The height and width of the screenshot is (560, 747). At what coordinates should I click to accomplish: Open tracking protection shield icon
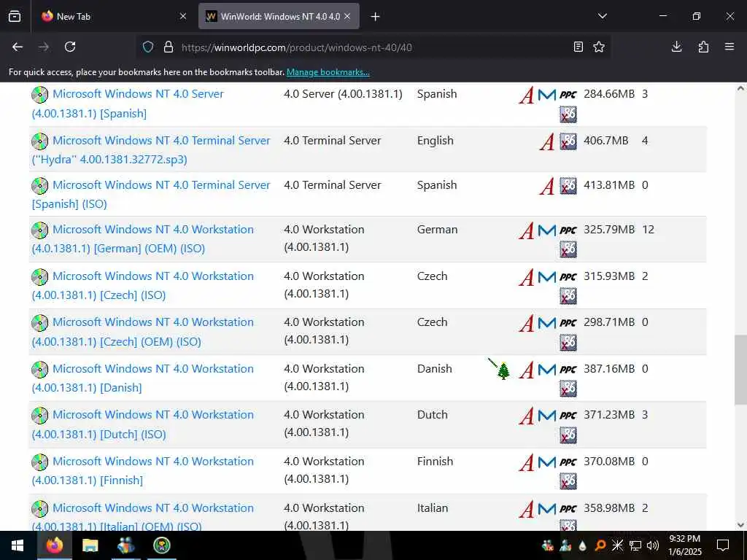coord(148,47)
